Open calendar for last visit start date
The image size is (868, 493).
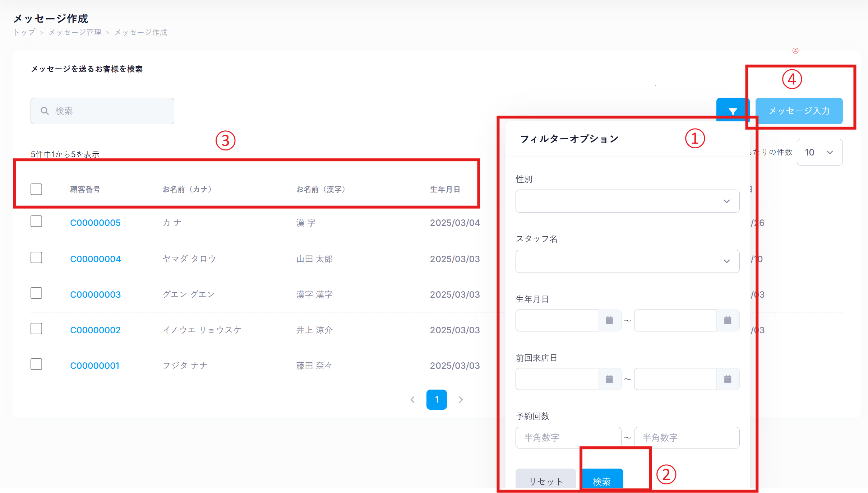coord(609,379)
